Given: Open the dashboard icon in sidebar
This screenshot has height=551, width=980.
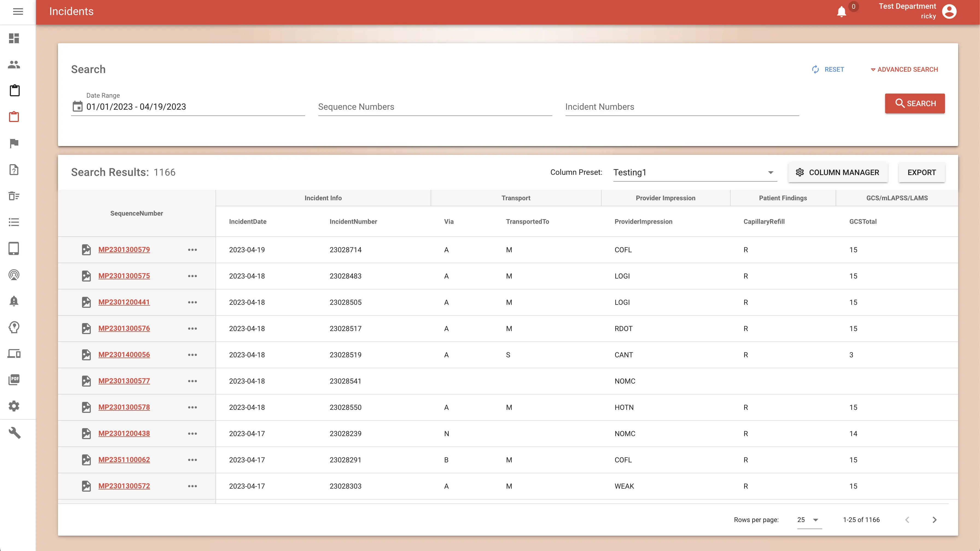Looking at the screenshot, I should [x=14, y=38].
